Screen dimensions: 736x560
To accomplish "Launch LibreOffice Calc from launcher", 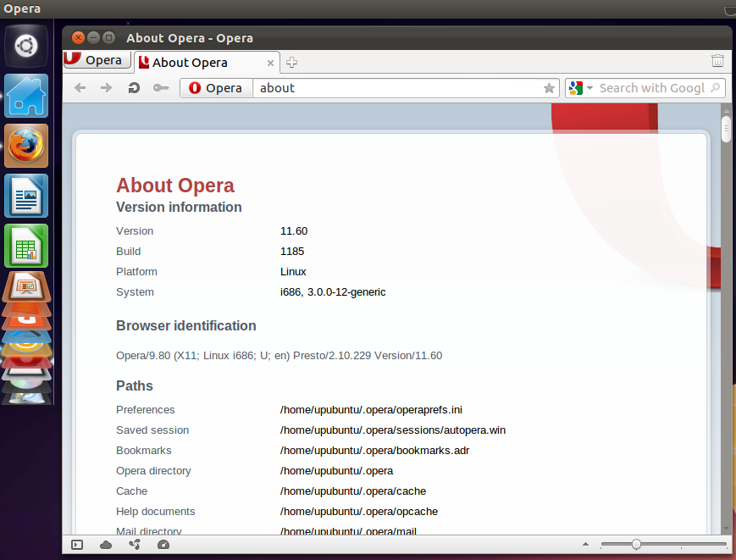I will [x=26, y=246].
